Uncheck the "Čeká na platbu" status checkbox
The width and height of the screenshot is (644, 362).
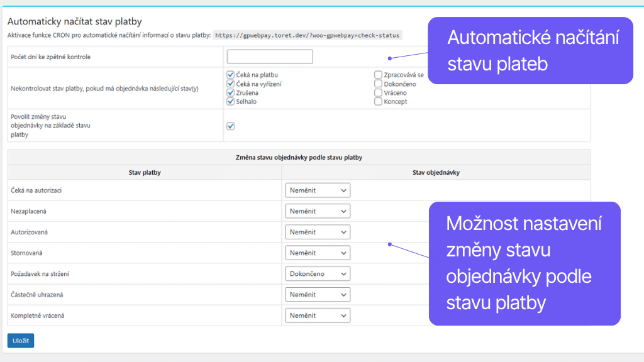[x=230, y=74]
